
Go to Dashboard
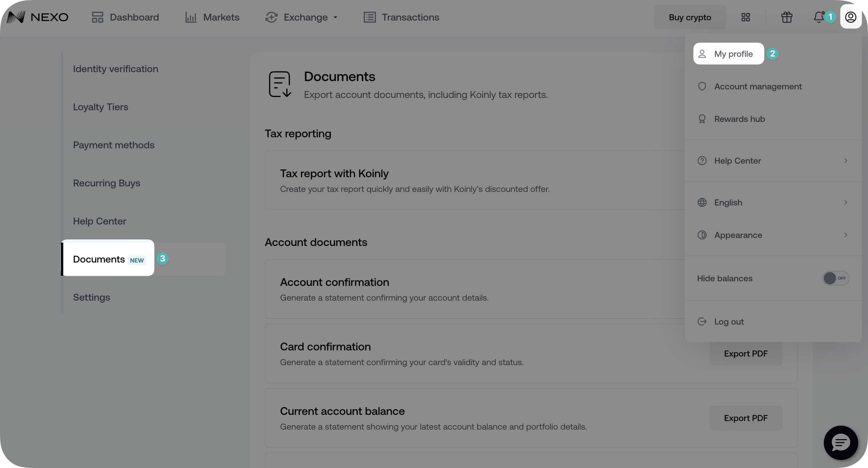[125, 17]
